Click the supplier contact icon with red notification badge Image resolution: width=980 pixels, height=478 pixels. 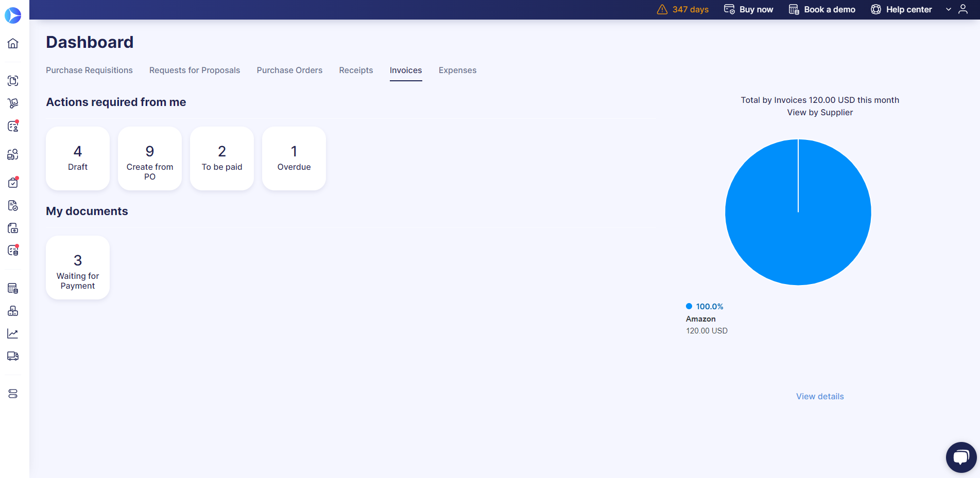coord(13,126)
